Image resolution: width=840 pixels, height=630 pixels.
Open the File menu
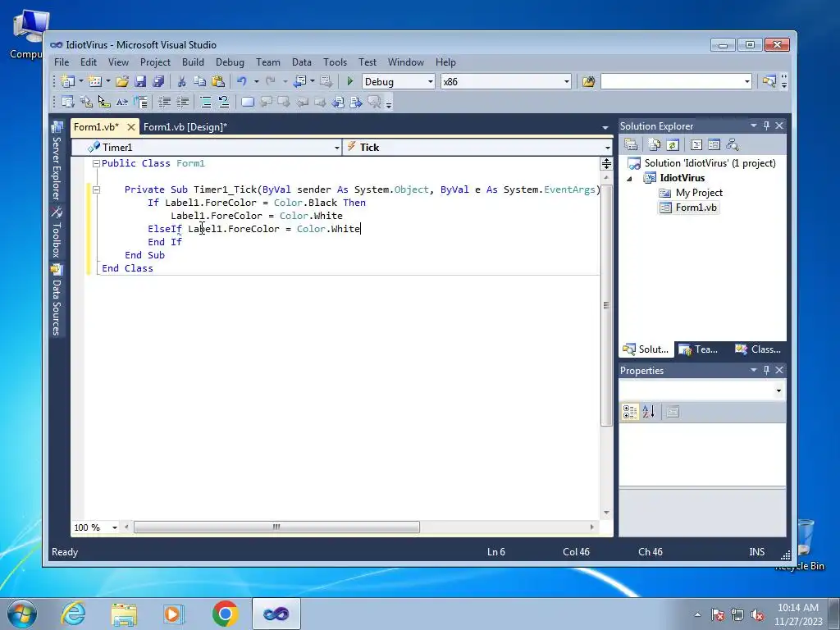(x=62, y=62)
